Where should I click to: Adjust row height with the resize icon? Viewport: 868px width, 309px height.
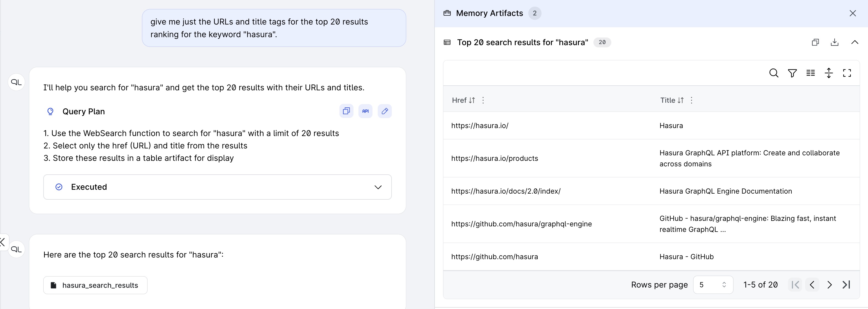829,73
